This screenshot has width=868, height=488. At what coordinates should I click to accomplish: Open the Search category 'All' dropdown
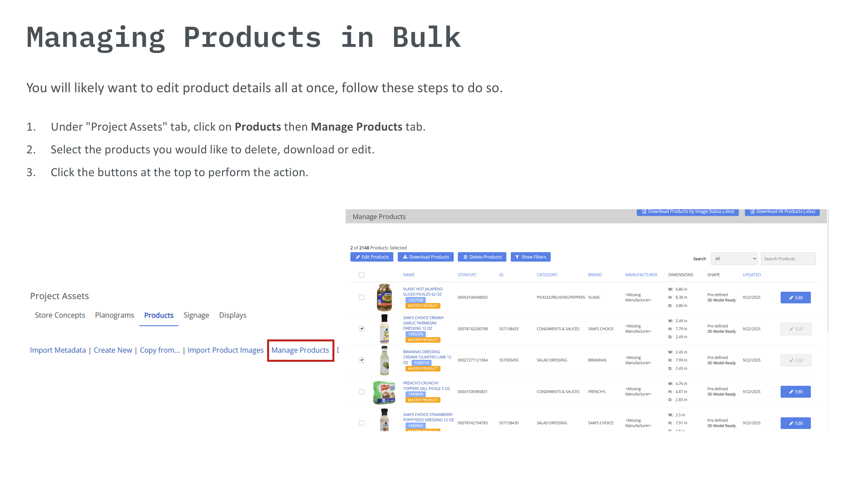click(x=734, y=259)
